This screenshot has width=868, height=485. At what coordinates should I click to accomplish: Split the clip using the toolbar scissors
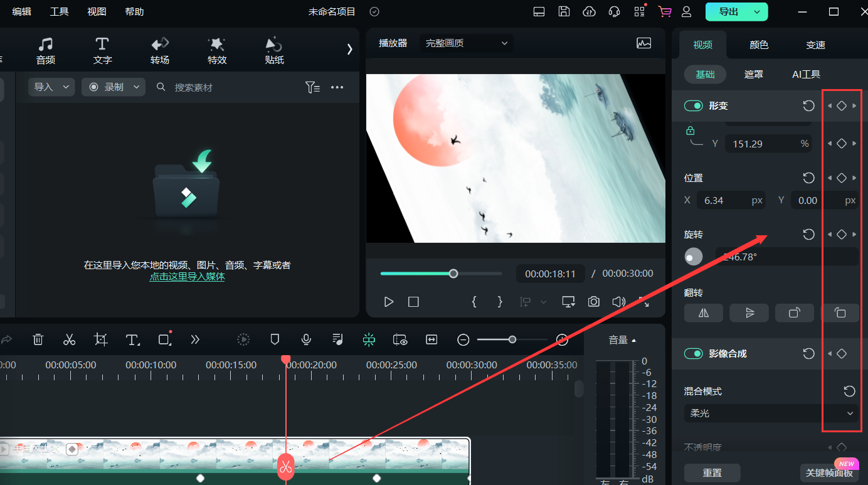pos(69,339)
